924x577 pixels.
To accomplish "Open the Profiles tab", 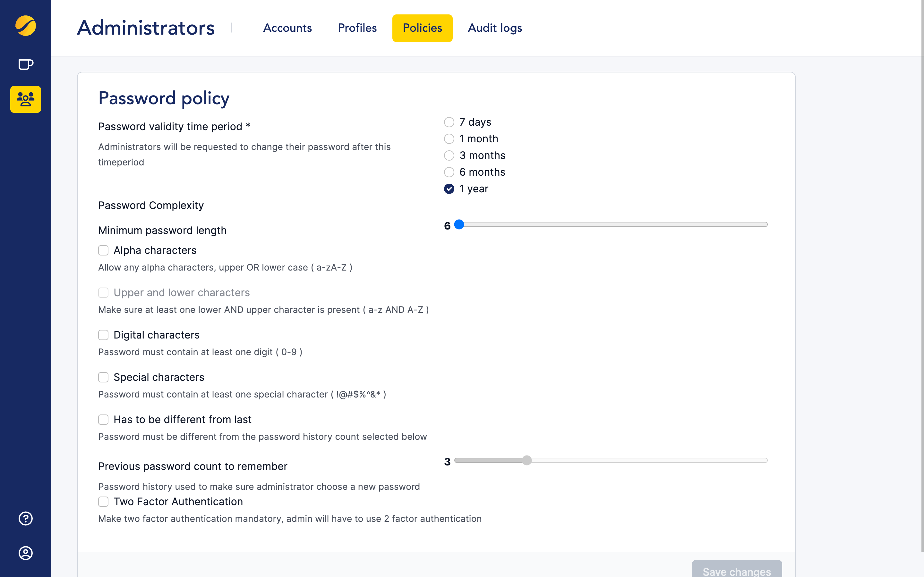I will pyautogui.click(x=357, y=28).
